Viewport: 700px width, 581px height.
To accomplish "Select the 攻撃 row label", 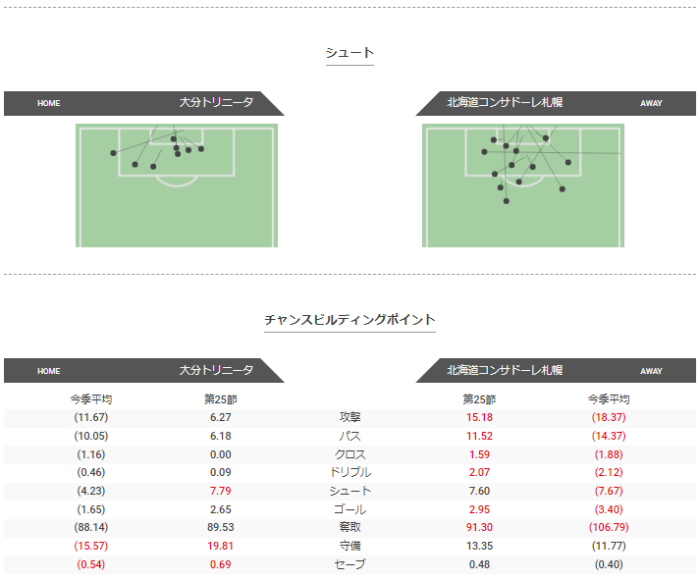I will click(350, 417).
